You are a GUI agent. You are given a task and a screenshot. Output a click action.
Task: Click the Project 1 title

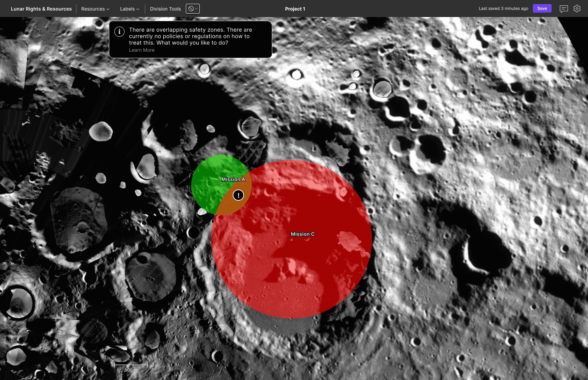point(295,9)
